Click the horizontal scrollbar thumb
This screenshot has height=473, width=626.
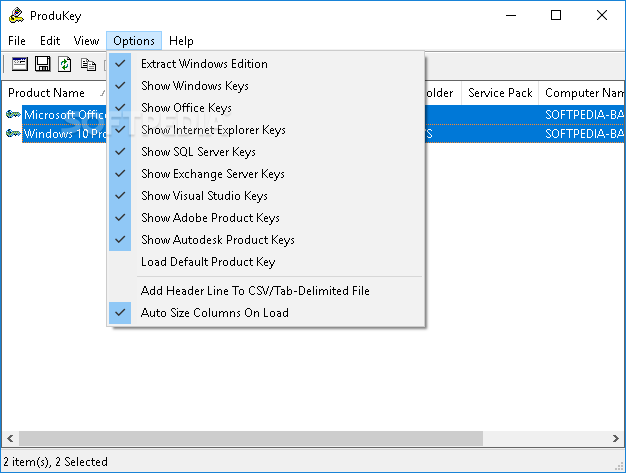pyautogui.click(x=251, y=439)
